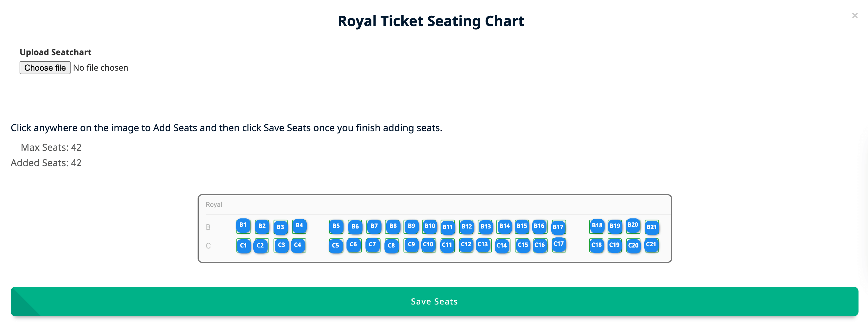Viewport: 868px width, 330px height.
Task: Click seat C10 in row C
Action: (x=428, y=245)
